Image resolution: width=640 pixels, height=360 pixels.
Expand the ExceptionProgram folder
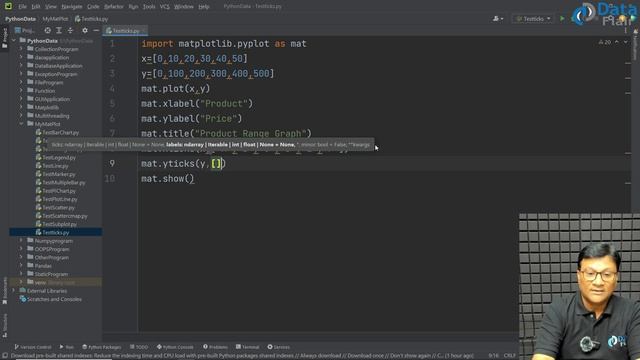click(x=21, y=74)
